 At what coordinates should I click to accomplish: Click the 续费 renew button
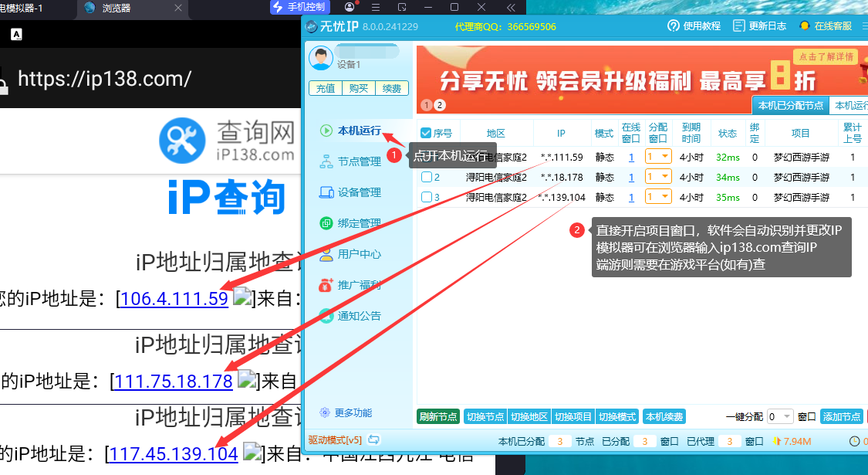(392, 89)
